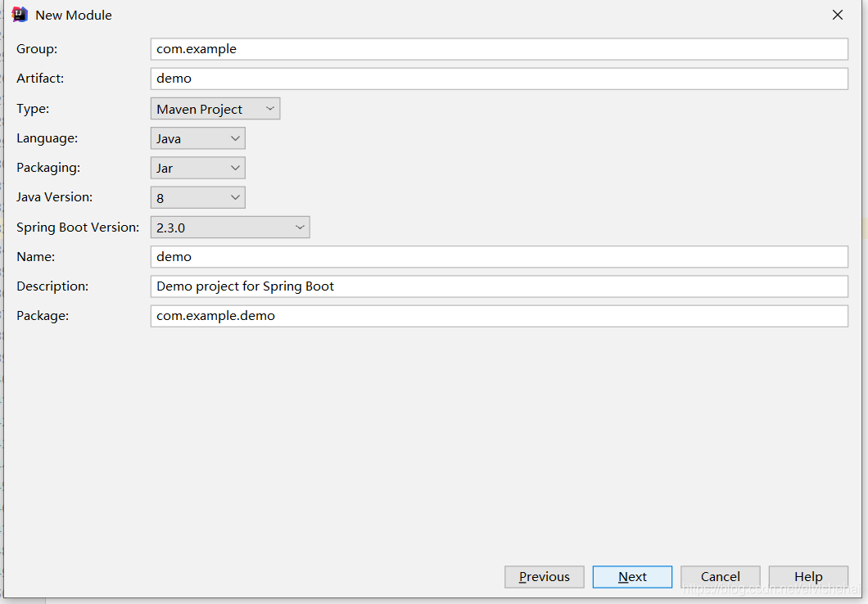Image resolution: width=868 pixels, height=604 pixels.
Task: Click the IntelliJ IDEA icon in title bar
Action: (20, 15)
